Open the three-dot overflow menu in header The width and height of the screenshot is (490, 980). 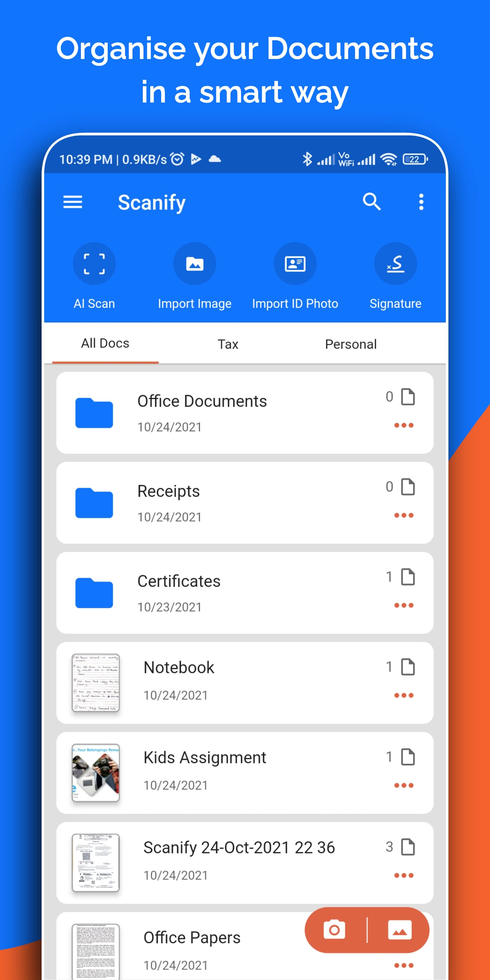(x=421, y=201)
